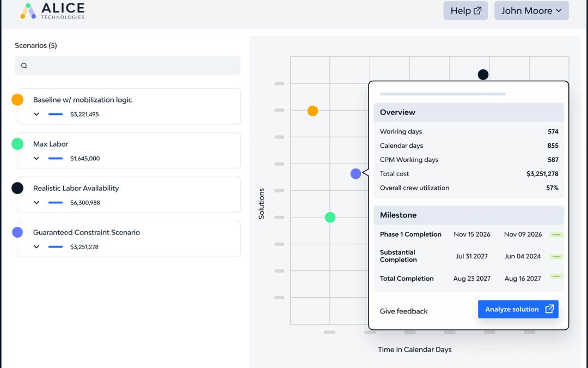Click the green status indicator for Substantial Completion

(x=556, y=257)
